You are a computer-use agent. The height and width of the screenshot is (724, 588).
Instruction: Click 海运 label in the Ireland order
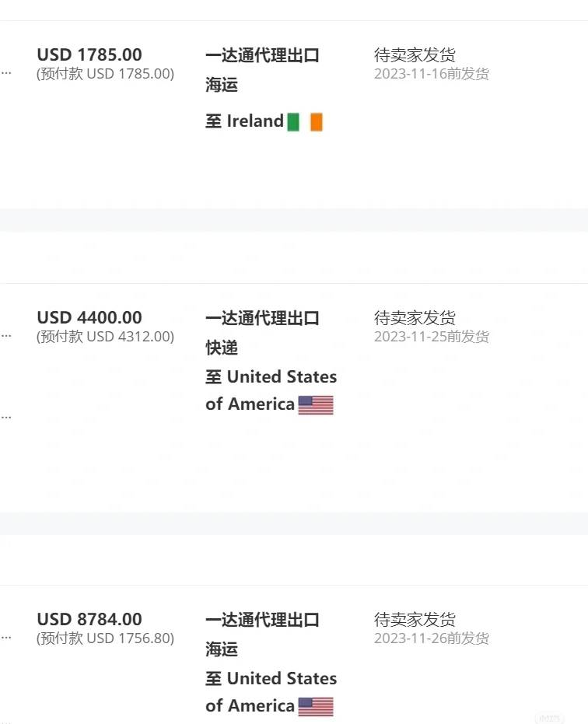pyautogui.click(x=222, y=85)
